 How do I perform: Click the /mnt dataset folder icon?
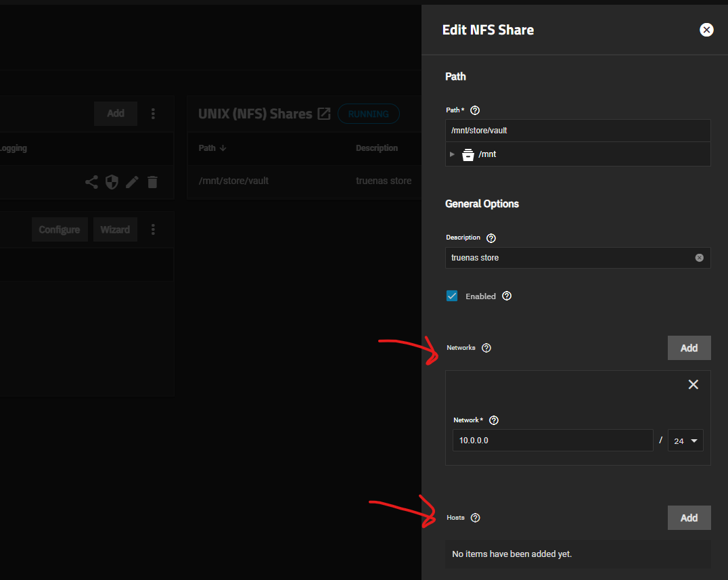click(468, 154)
